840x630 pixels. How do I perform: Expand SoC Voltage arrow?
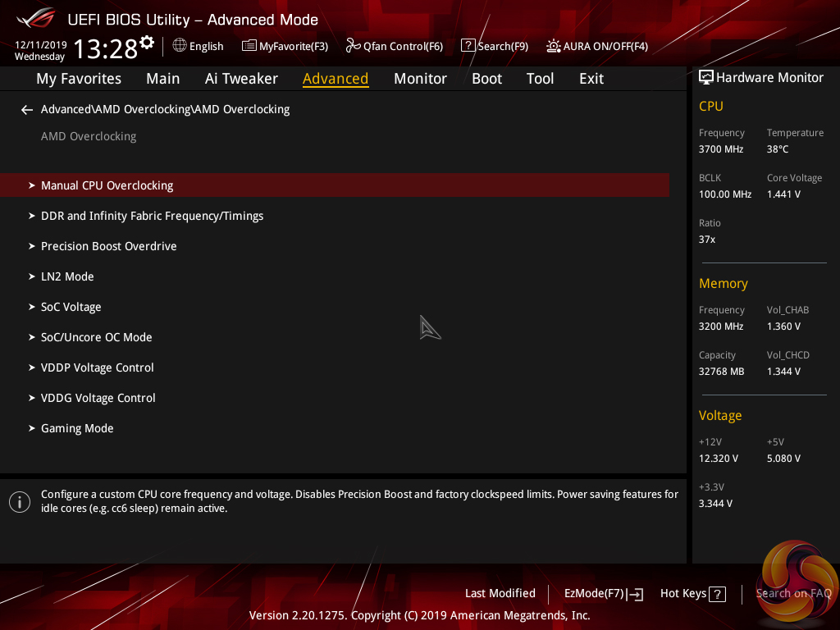click(32, 307)
